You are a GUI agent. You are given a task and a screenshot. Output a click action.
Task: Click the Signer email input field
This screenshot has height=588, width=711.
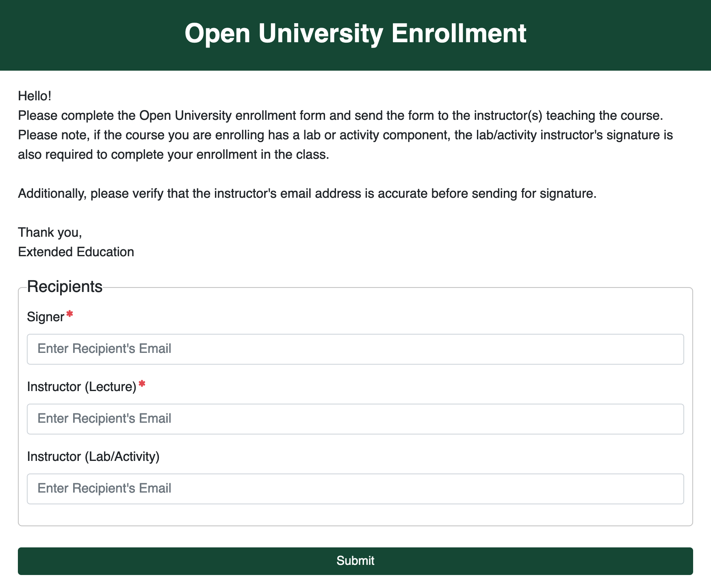[x=355, y=349]
